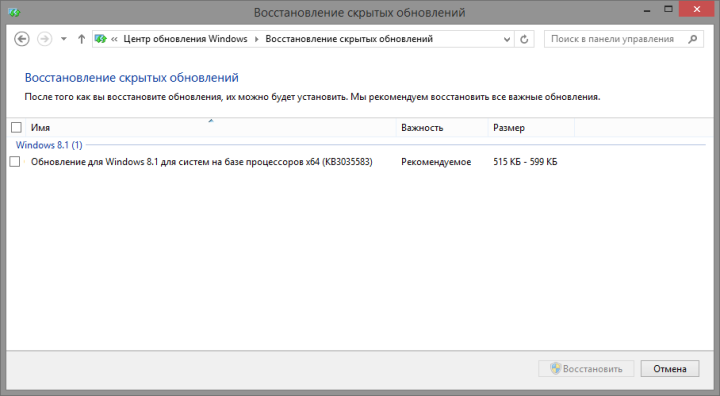This screenshot has width=720, height=396.
Task: Sort by the Размер column header
Action: point(531,127)
